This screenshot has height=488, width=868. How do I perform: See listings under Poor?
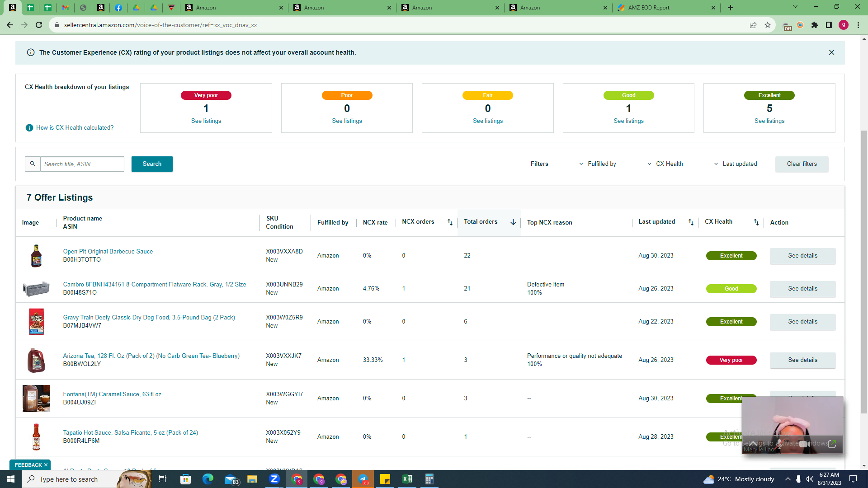coord(347,121)
